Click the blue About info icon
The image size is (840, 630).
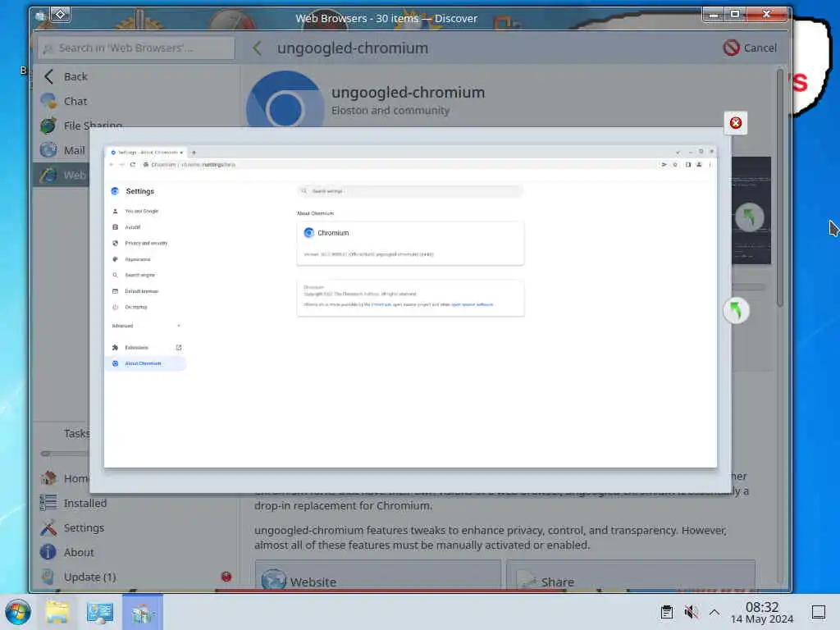click(x=48, y=552)
